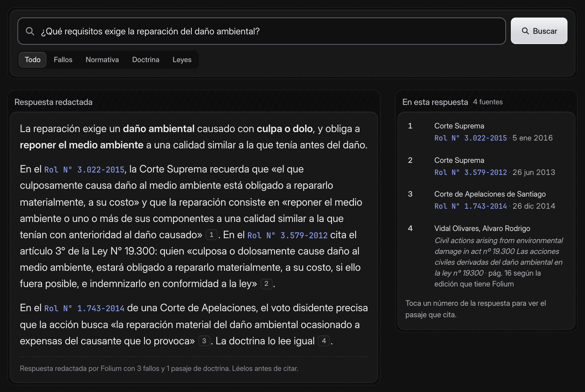
Task: Open citation marker 2 in the answer
Action: point(266,283)
